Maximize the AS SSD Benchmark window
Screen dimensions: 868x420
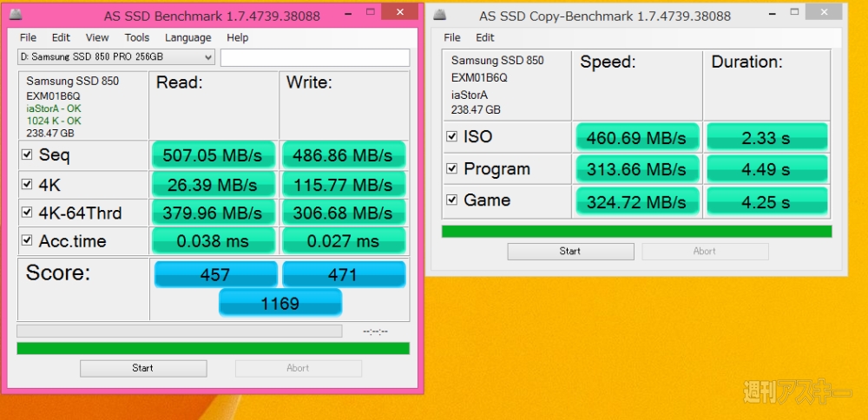pyautogui.click(x=371, y=12)
